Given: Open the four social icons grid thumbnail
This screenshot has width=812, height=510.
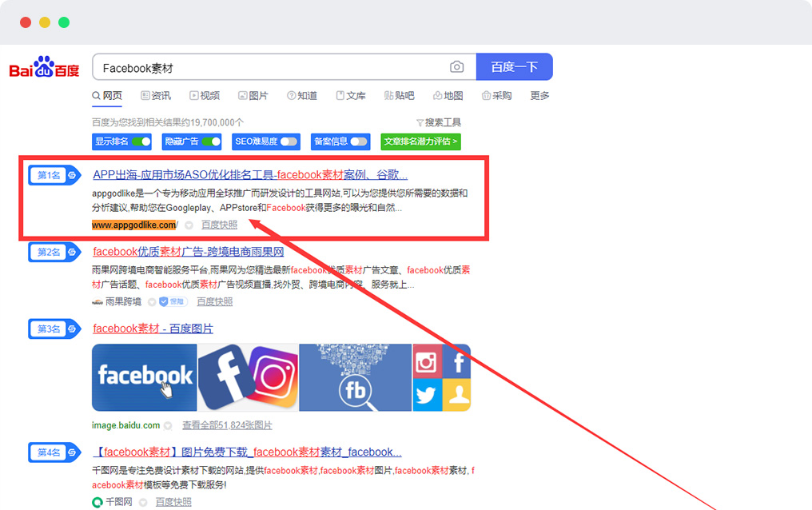Looking at the screenshot, I should pos(442,377).
